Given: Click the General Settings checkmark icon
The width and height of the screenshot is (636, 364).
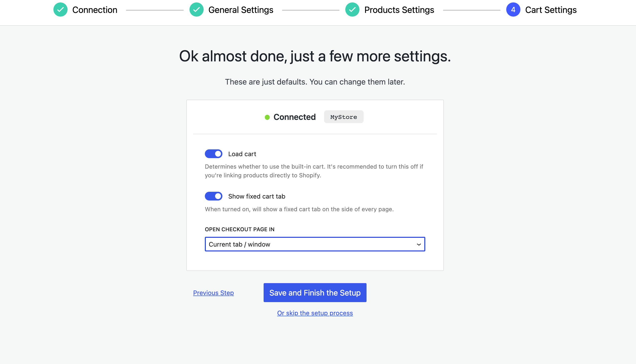Looking at the screenshot, I should tap(196, 10).
